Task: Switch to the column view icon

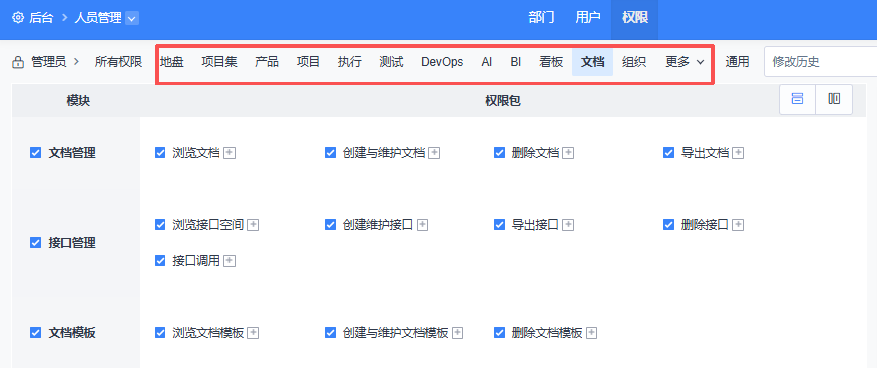Action: [x=834, y=100]
